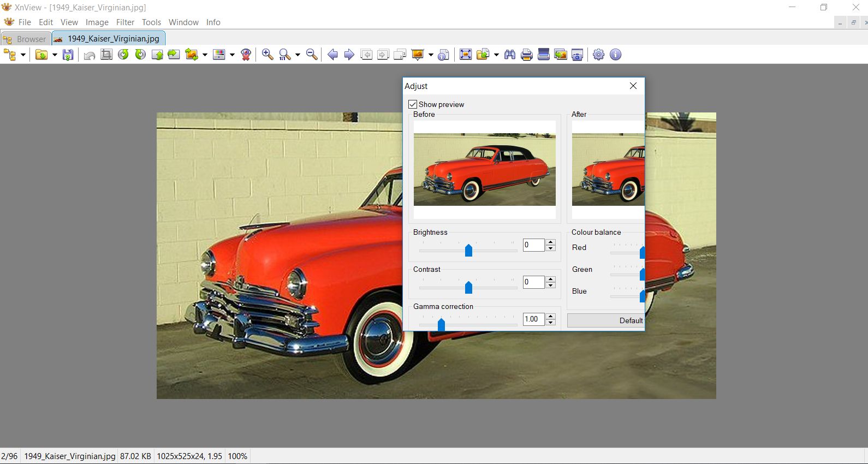This screenshot has width=868, height=464.
Task: Click the Red eye correction icon
Action: click(x=246, y=55)
